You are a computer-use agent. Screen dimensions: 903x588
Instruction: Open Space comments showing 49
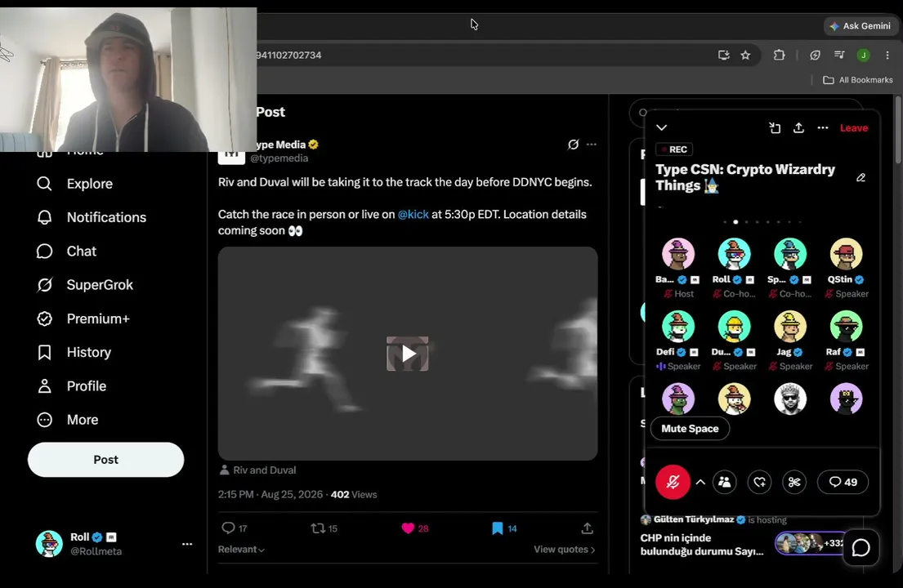[x=843, y=482]
